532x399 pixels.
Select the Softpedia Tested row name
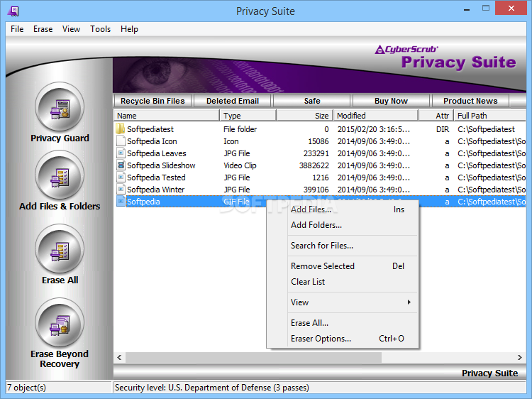[x=157, y=177]
